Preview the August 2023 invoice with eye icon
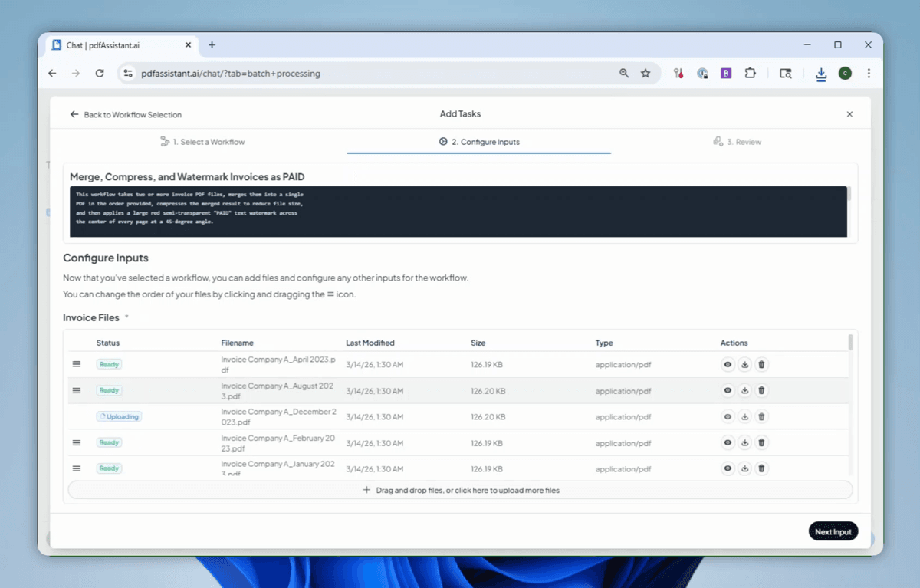 [x=728, y=391]
